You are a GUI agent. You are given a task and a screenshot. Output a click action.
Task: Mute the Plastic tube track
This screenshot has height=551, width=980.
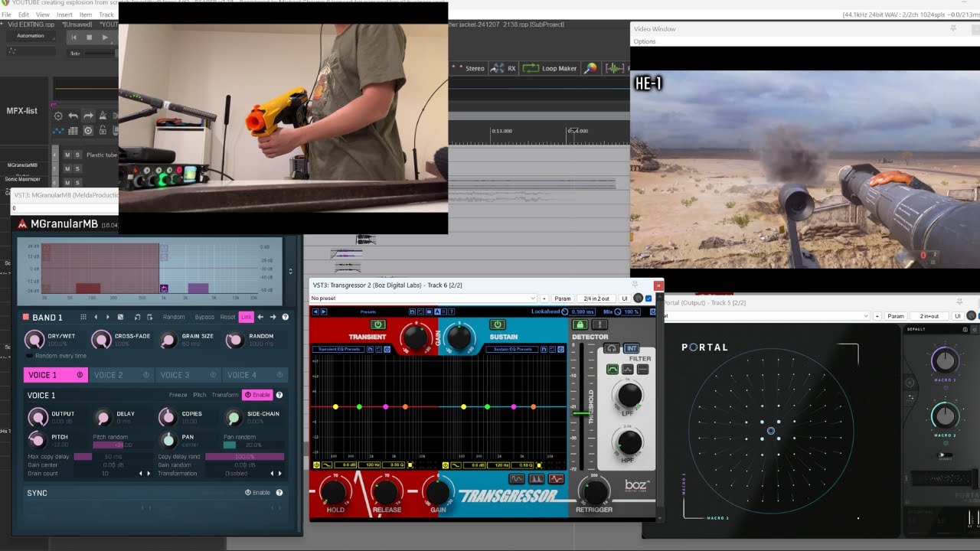(x=67, y=155)
